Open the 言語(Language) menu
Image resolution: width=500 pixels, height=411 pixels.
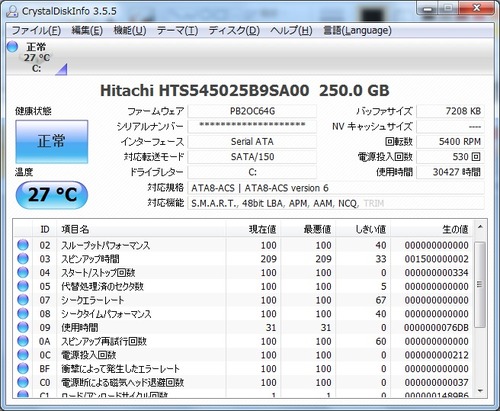coord(357,31)
